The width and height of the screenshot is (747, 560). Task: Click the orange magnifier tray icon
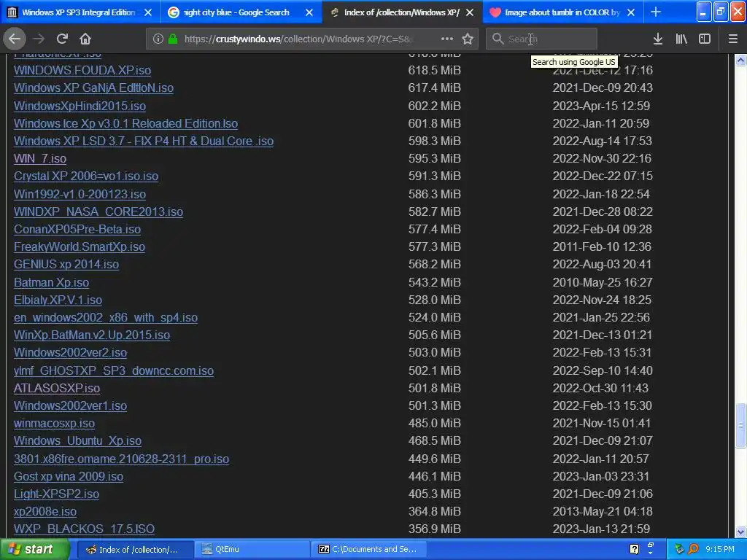pyautogui.click(x=693, y=550)
